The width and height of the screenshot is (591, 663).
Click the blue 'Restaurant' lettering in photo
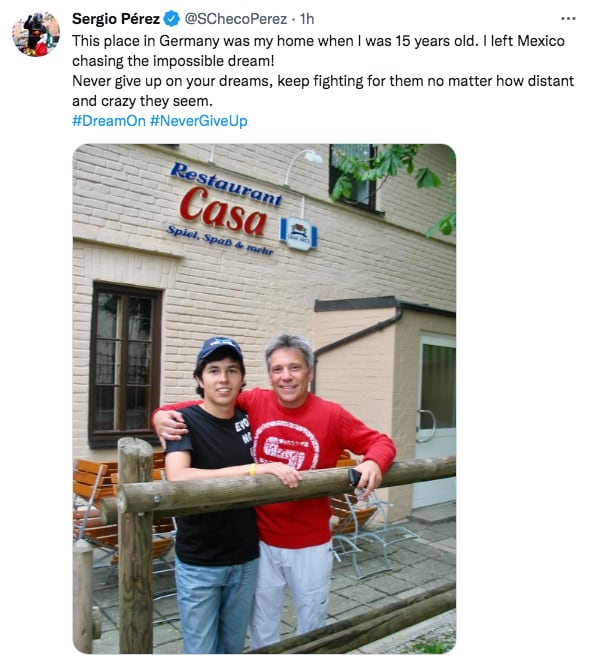point(226,184)
